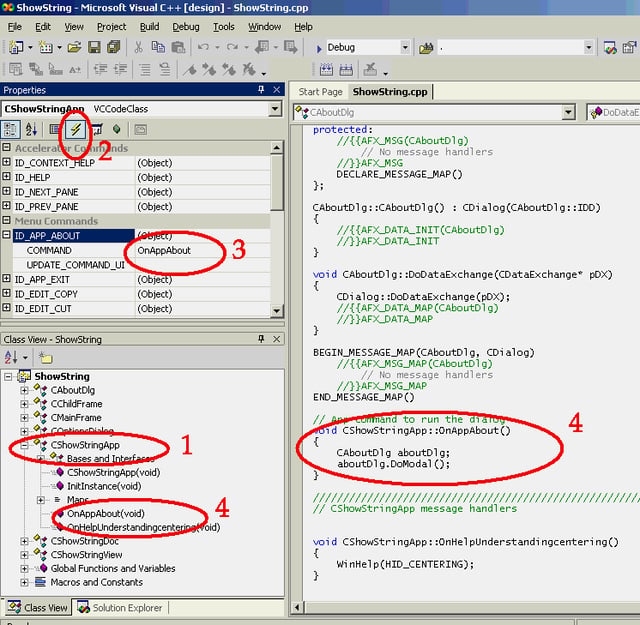Click the Toggle Bookmark flag icon
Viewport: 640px width, 625px height.
tap(190, 69)
